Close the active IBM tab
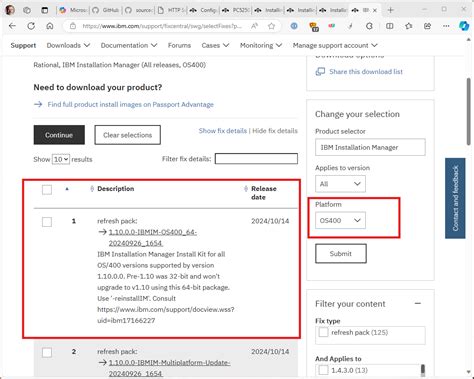Viewport: 474px width, 379px height. click(x=375, y=10)
